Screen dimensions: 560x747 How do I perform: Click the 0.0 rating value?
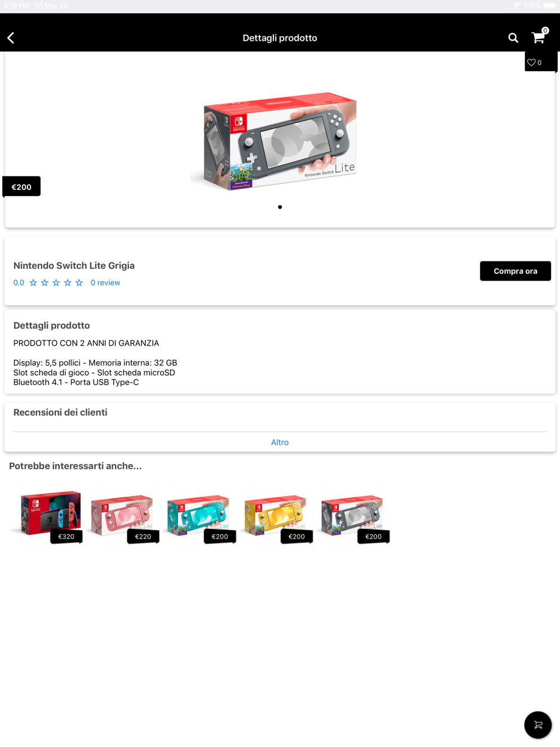[x=19, y=283]
